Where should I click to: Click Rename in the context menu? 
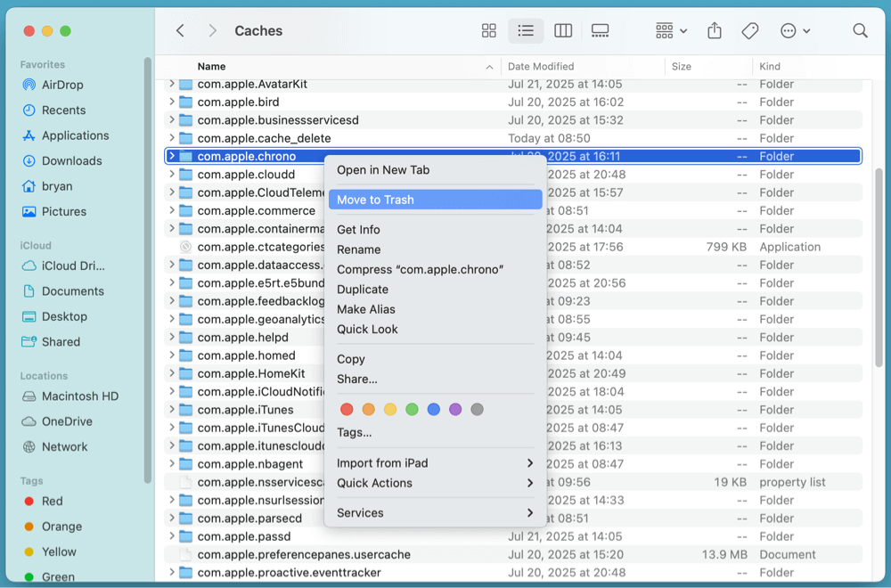(x=359, y=249)
